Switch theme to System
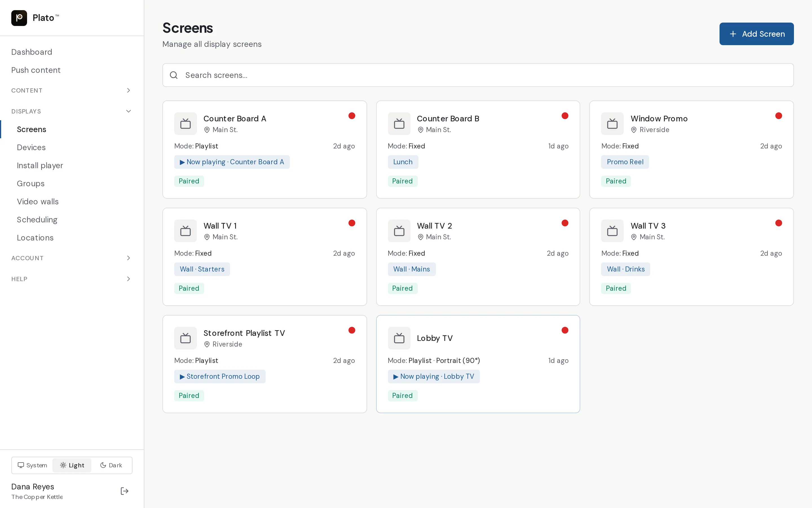Viewport: 812px width, 508px height. pos(32,465)
